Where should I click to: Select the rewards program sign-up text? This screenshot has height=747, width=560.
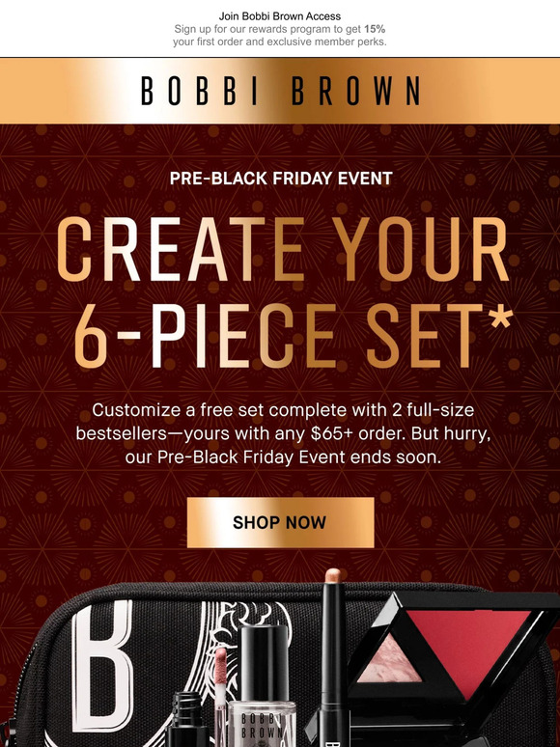point(280,36)
